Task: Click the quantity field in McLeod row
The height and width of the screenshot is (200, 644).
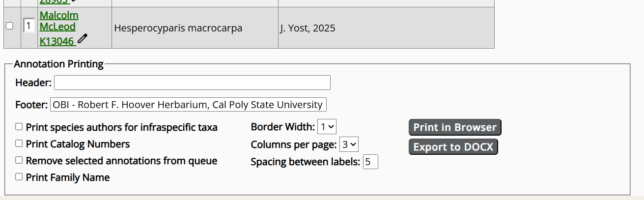Action: (x=29, y=26)
